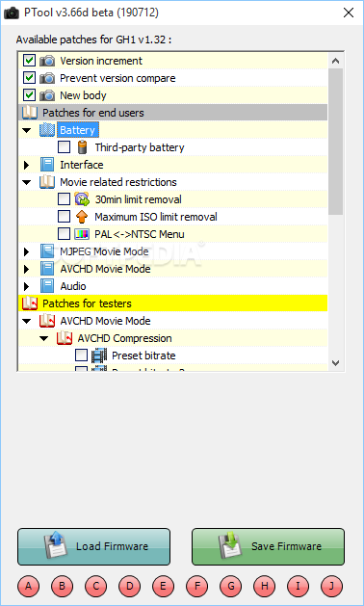
Task: Check the PAL<->NTSC Menu checkbox
Action: click(x=65, y=234)
